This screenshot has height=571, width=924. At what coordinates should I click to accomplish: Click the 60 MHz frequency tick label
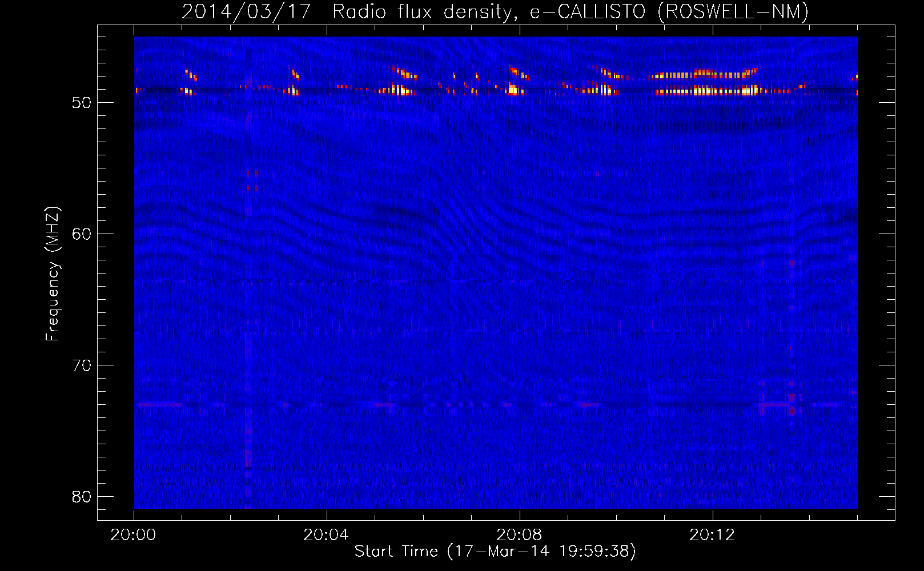[82, 234]
